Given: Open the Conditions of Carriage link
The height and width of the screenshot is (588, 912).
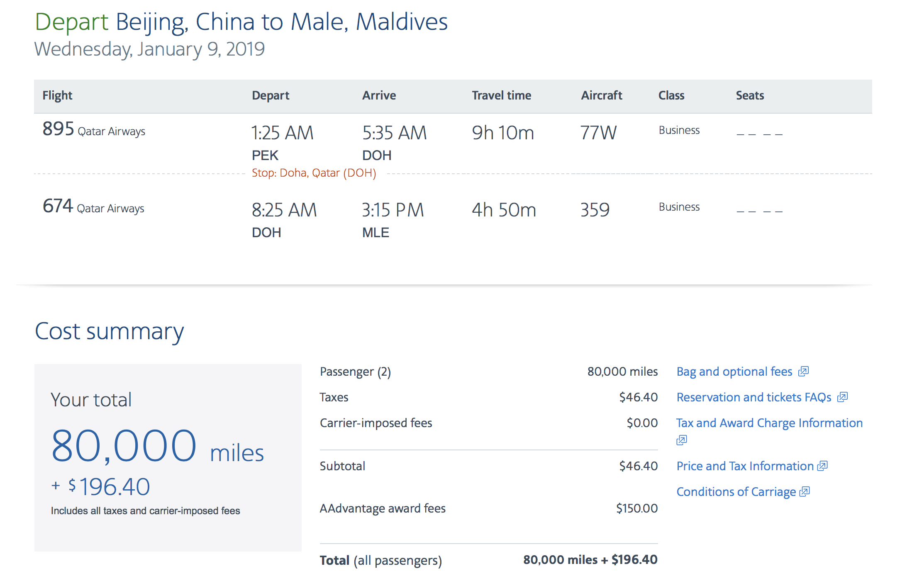Looking at the screenshot, I should click(736, 492).
